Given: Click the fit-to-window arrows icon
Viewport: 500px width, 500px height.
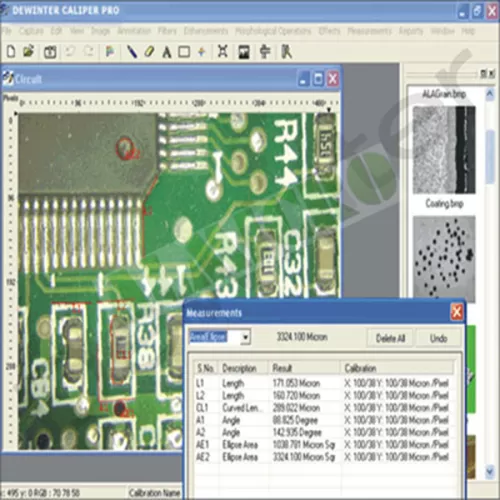Looking at the screenshot, I should [x=223, y=51].
